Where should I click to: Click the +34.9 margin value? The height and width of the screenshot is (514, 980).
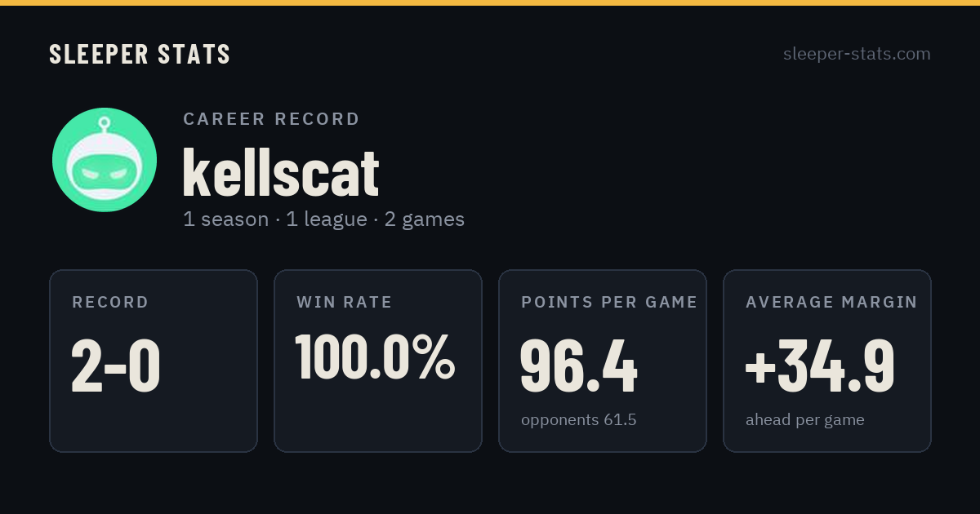820,366
